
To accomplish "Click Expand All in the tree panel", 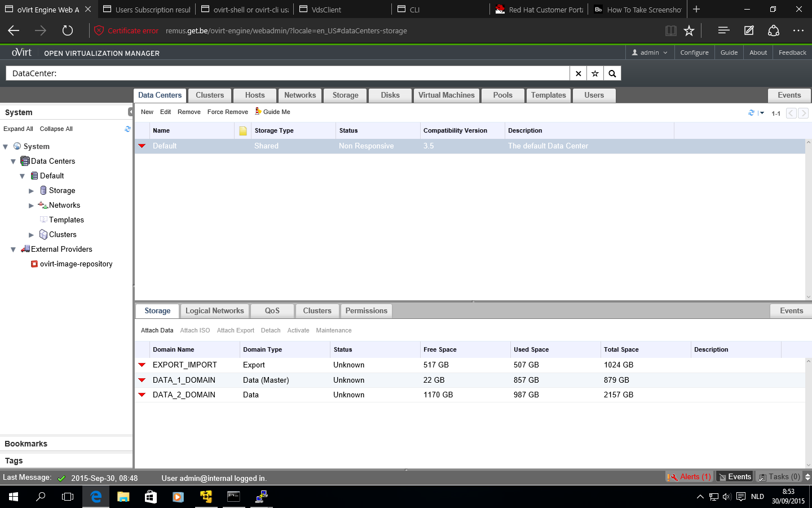I will click(18, 129).
